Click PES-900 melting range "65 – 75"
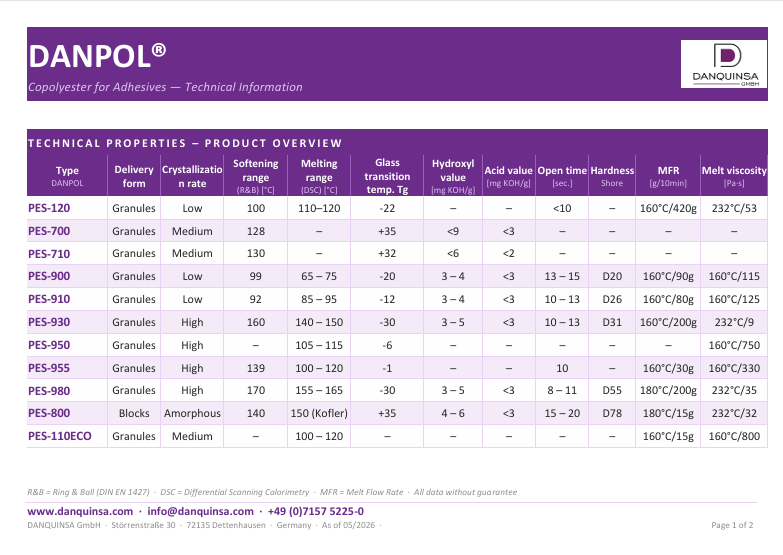The height and width of the screenshot is (555, 783). pyautogui.click(x=319, y=276)
